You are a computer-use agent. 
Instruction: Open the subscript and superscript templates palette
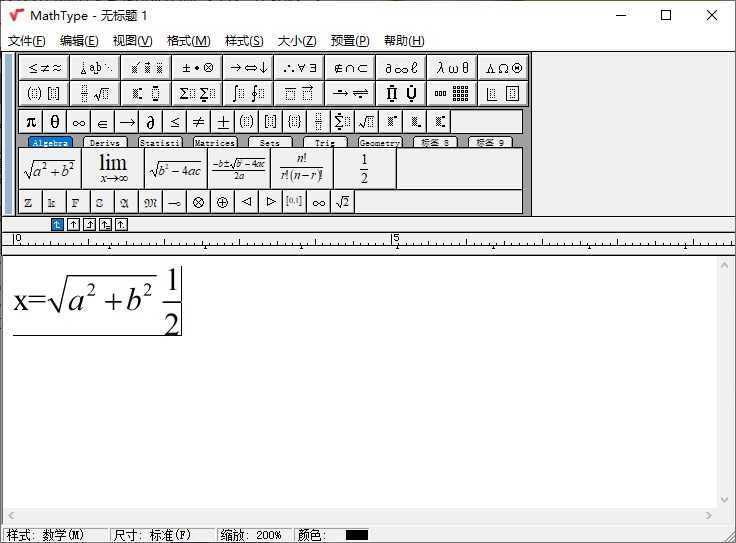(x=146, y=93)
